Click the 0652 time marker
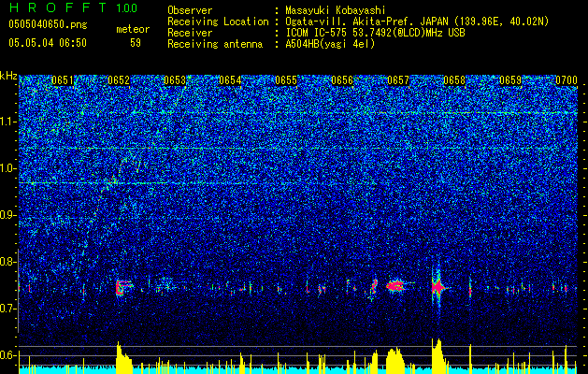The height and width of the screenshot is (374, 588). (x=119, y=80)
